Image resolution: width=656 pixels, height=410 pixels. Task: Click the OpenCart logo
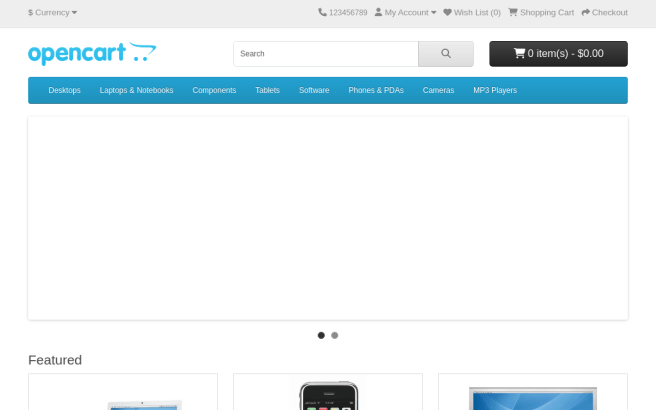[92, 54]
